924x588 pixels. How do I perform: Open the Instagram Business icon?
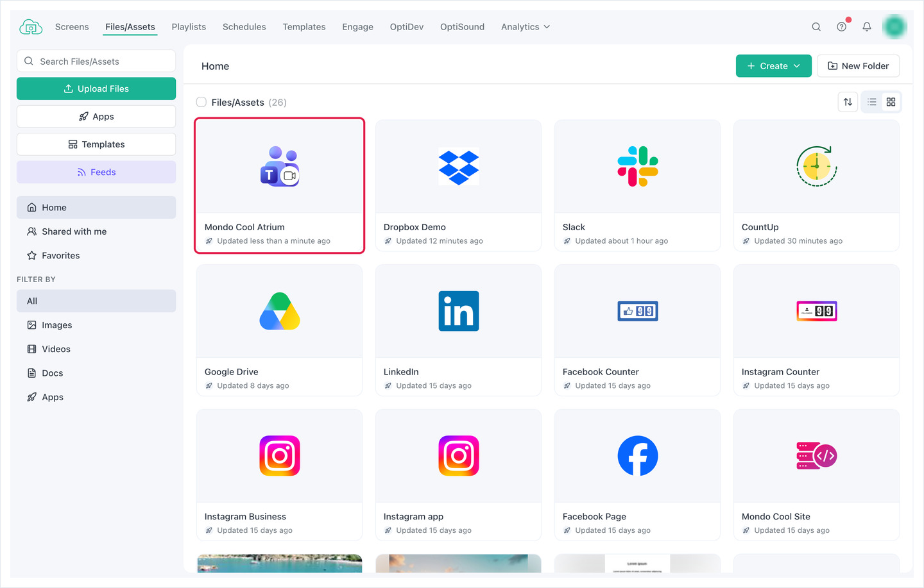[280, 456]
